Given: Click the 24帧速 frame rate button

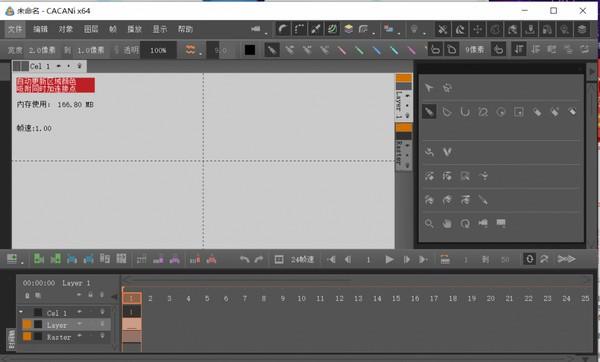Looking at the screenshot, I should pyautogui.click(x=302, y=259).
